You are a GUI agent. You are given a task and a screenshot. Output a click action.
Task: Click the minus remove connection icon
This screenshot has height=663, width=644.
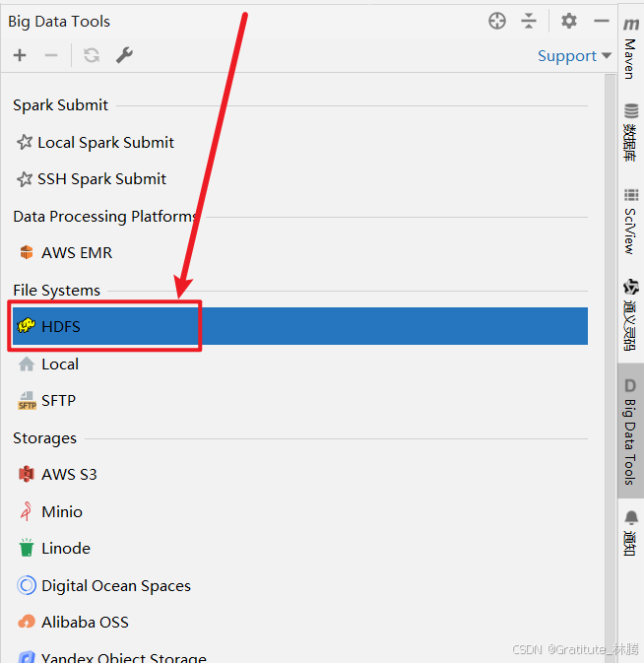point(51,55)
